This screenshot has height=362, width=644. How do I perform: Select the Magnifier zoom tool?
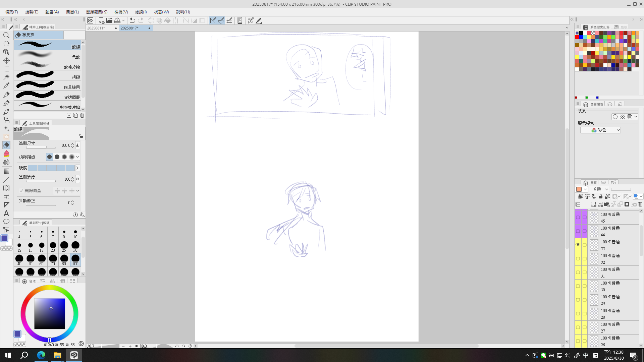click(x=6, y=35)
